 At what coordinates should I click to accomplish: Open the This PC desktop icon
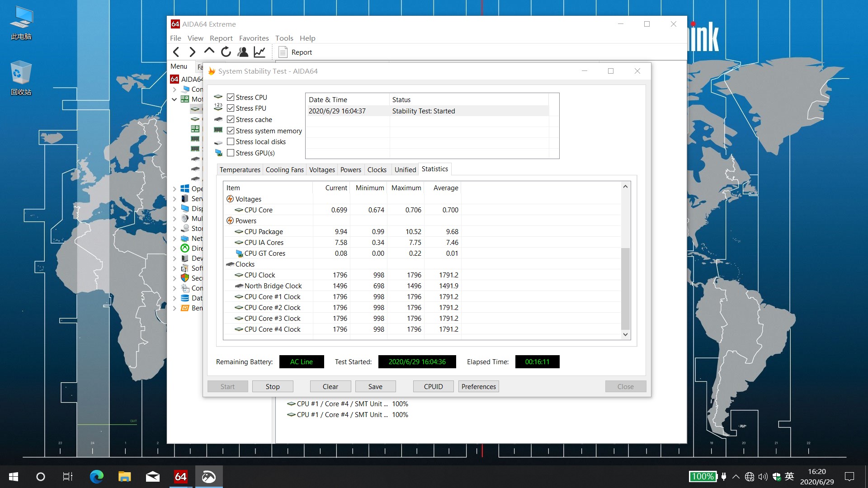(x=21, y=23)
